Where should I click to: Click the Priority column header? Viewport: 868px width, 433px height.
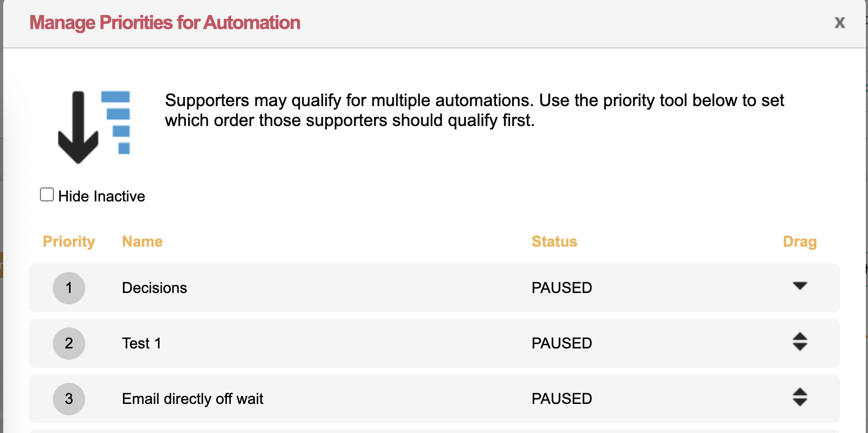point(69,242)
